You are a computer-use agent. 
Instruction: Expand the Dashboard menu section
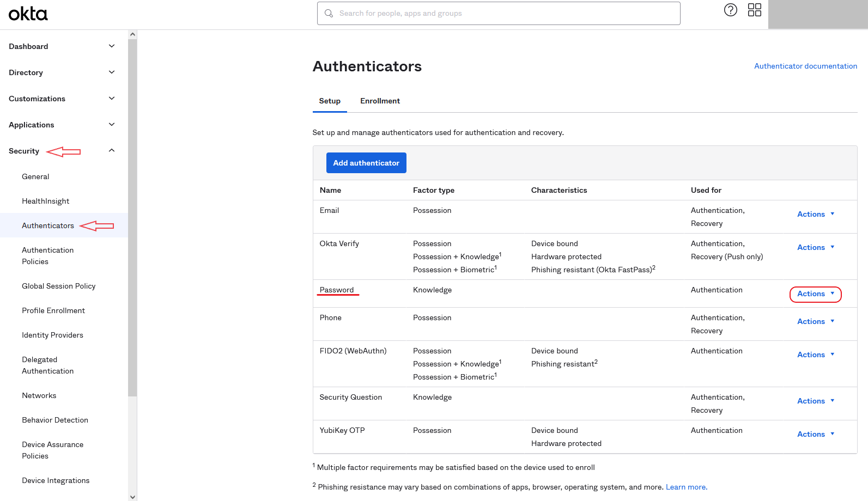coord(63,46)
